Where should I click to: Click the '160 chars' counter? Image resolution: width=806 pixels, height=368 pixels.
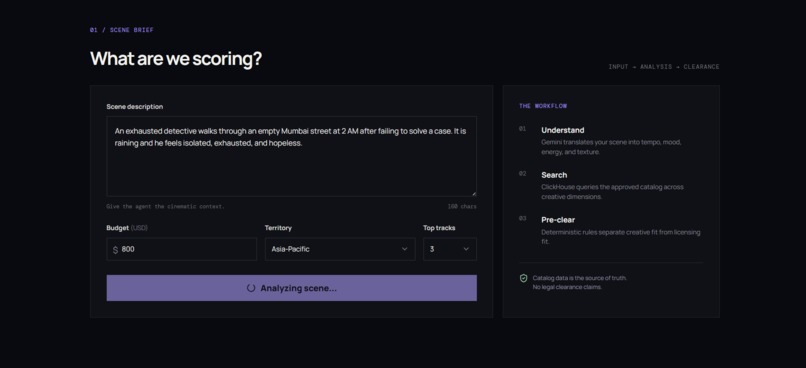[x=462, y=207]
